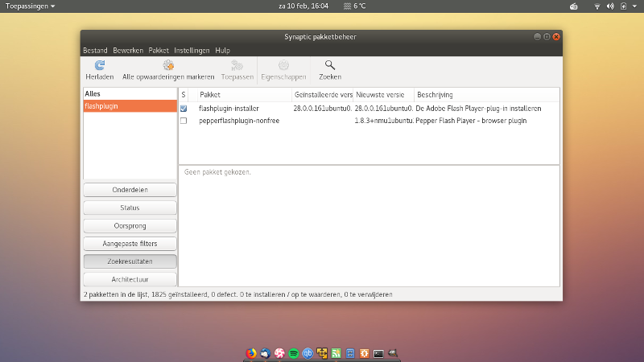This screenshot has width=644, height=362.
Task: Open the terminal from the dock
Action: 378,352
